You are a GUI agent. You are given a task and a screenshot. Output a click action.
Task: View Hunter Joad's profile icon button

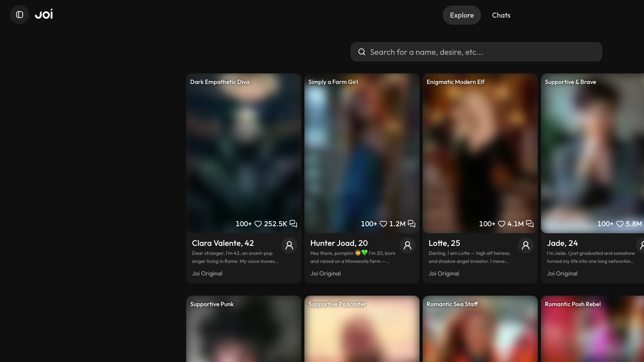408,245
